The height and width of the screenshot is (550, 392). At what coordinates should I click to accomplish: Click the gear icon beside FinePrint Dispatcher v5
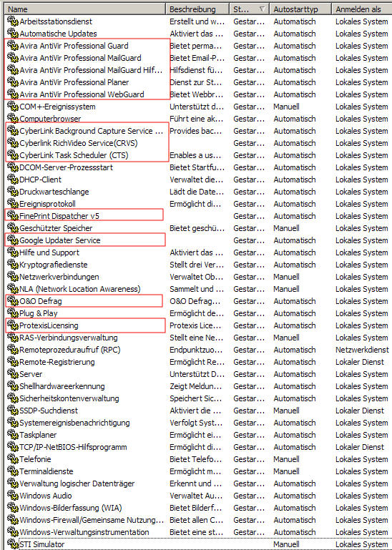click(13, 216)
